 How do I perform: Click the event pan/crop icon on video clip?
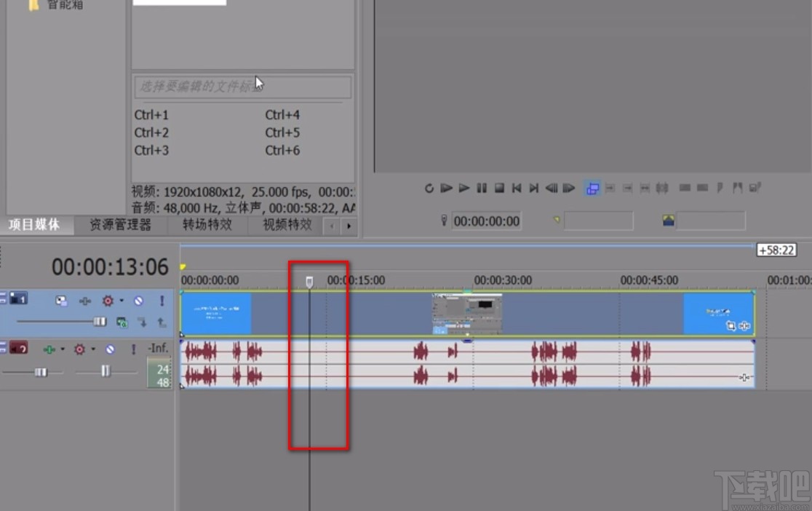(x=731, y=326)
